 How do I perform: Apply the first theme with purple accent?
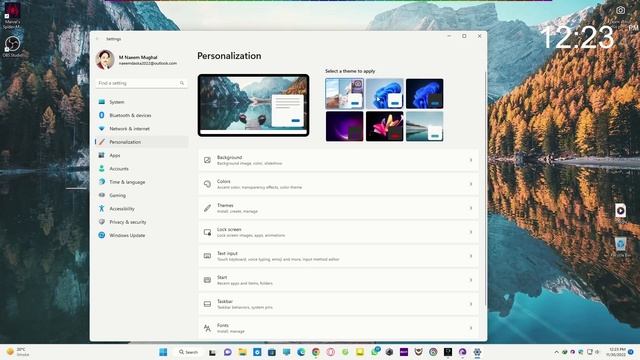(x=344, y=94)
